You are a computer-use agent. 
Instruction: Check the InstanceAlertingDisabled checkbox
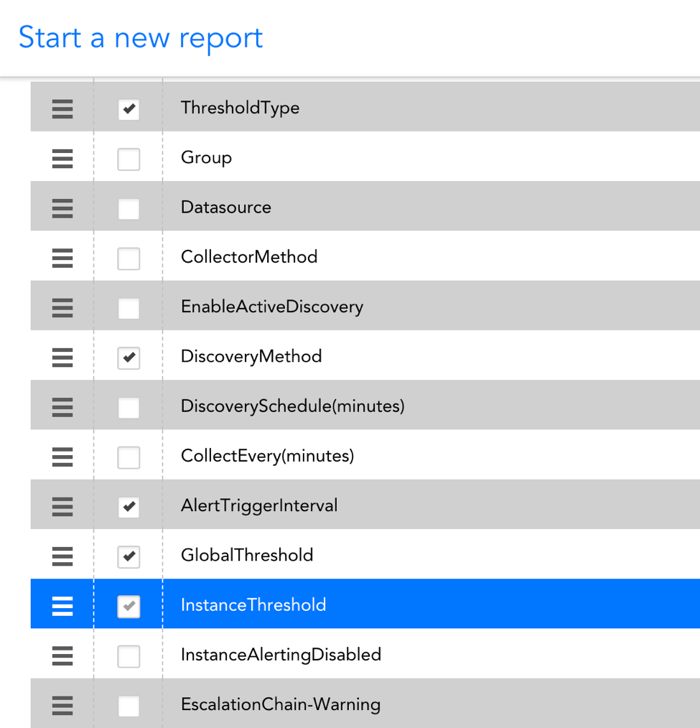click(x=129, y=655)
